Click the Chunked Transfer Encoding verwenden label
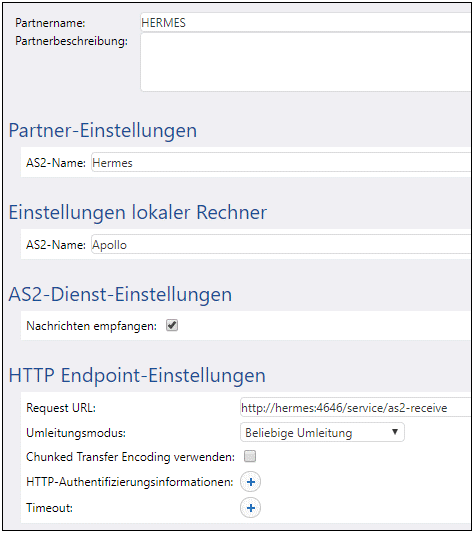This screenshot has width=474, height=533. pos(131,457)
